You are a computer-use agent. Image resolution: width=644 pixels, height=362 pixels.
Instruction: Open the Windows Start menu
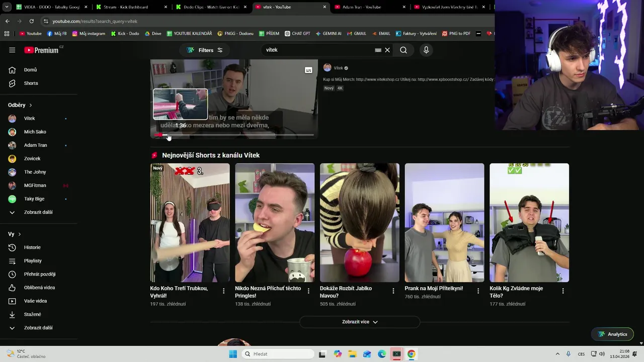[x=233, y=354]
